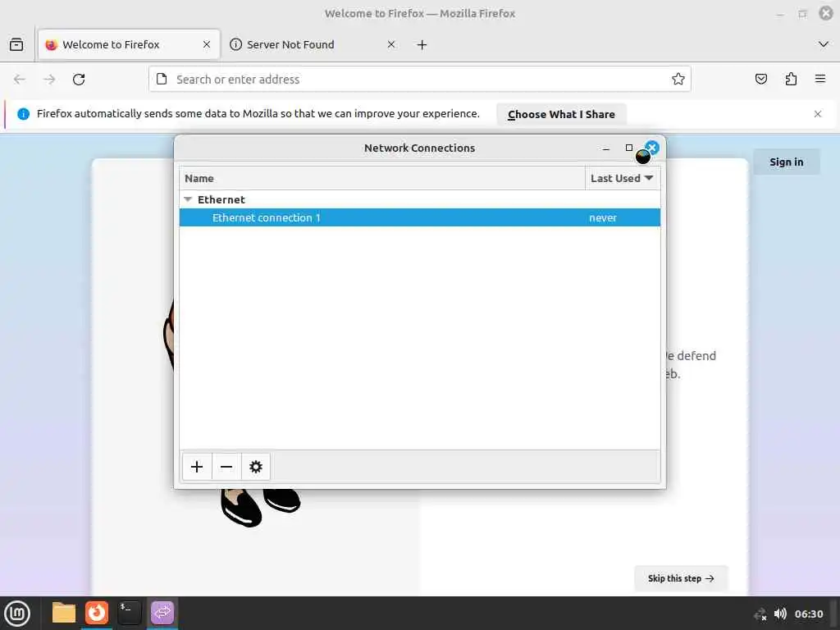840x630 pixels.
Task: Maximize the Firefox window
Action: [x=802, y=14]
